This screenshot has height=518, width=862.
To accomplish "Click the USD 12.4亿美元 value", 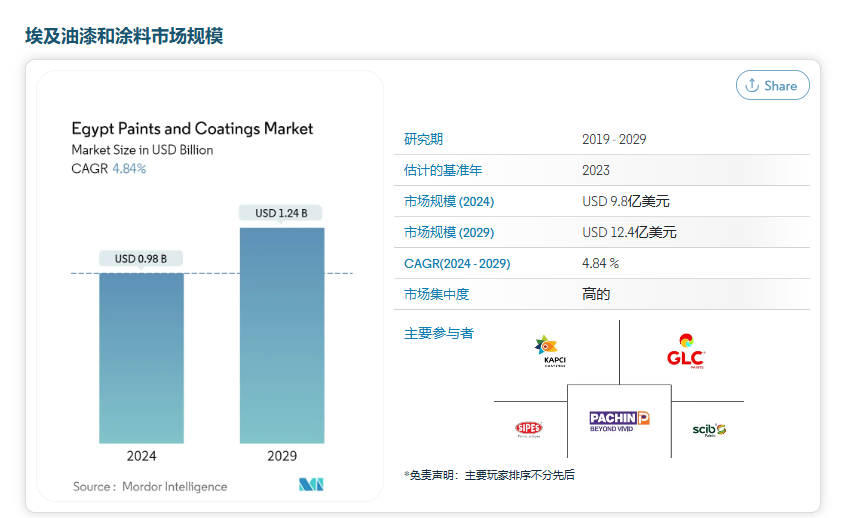I will 629,233.
